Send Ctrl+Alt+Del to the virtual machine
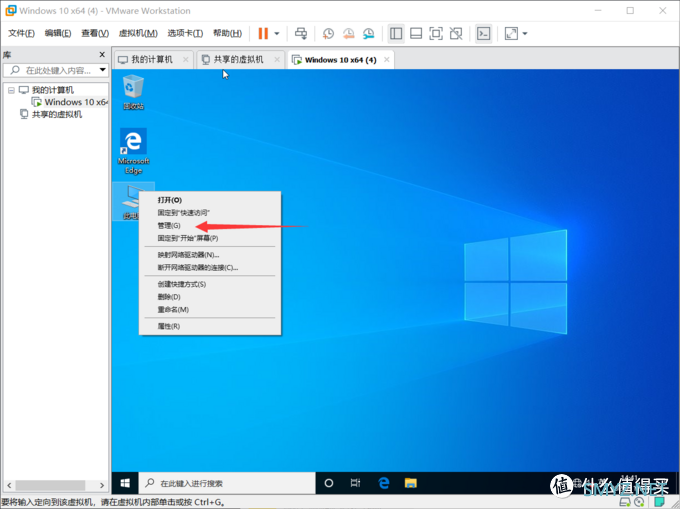The width and height of the screenshot is (680, 509). point(301,33)
